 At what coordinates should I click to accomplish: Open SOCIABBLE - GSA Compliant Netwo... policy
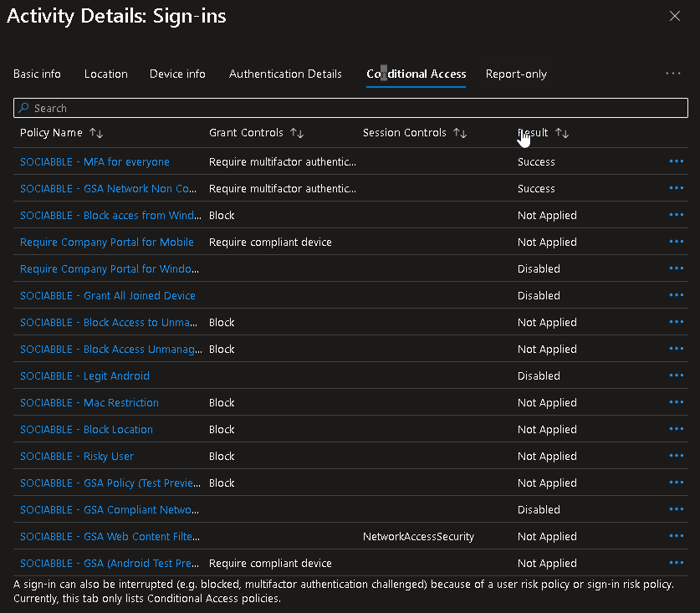(110, 510)
